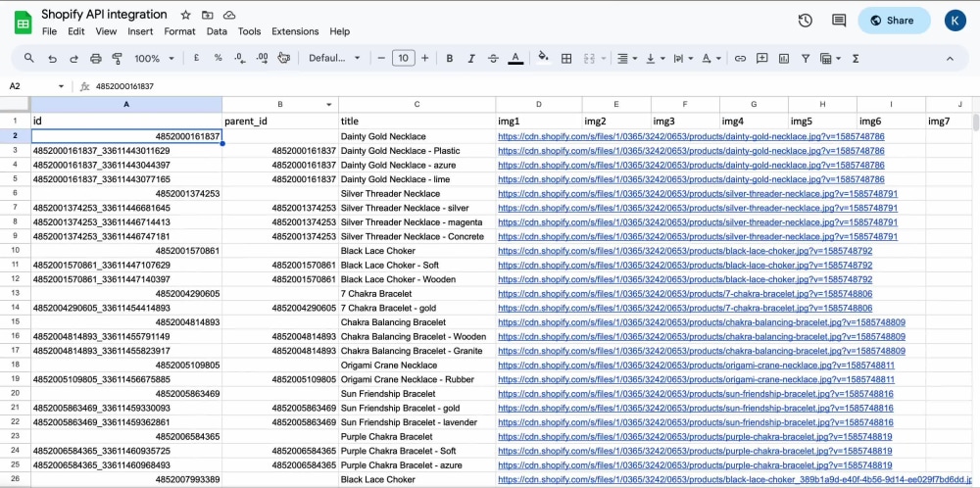Click the Share button
Image resolution: width=980 pixels, height=488 pixels.
(x=894, y=21)
